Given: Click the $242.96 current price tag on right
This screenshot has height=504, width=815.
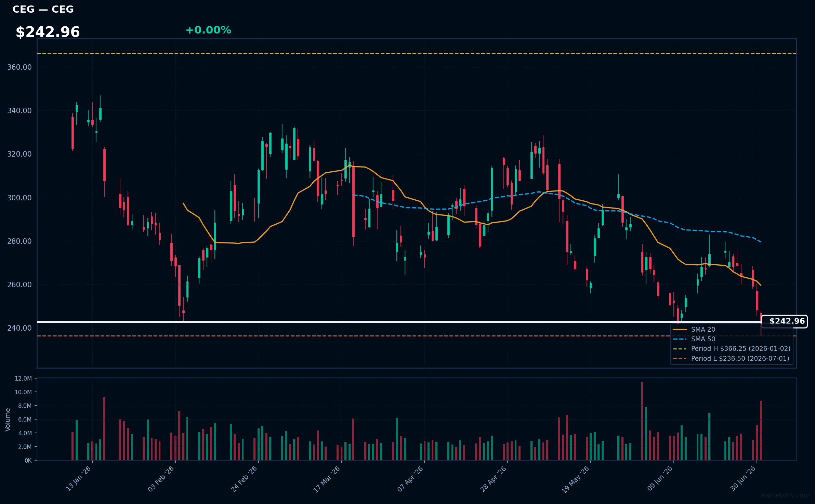Looking at the screenshot, I should 785,321.
